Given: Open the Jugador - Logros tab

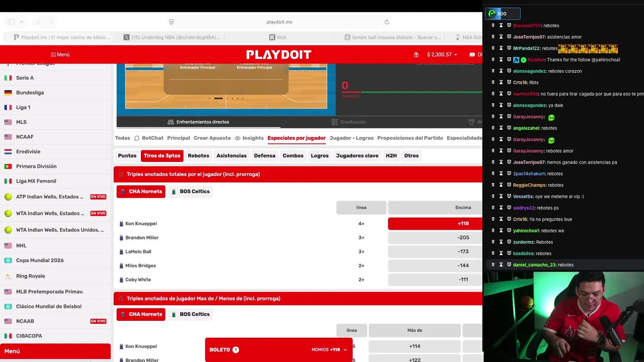Looking at the screenshot, I should [x=351, y=138].
